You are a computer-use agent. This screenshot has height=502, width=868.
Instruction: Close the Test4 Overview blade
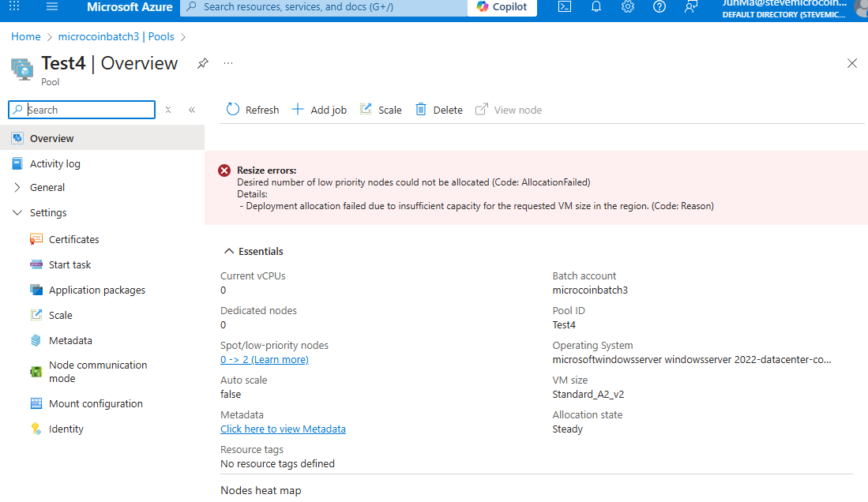(x=852, y=63)
